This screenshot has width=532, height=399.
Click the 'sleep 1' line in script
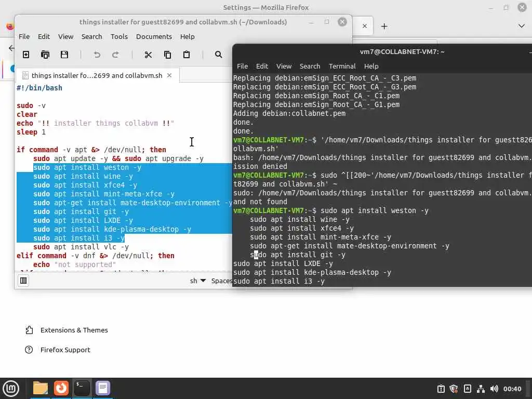click(x=31, y=132)
